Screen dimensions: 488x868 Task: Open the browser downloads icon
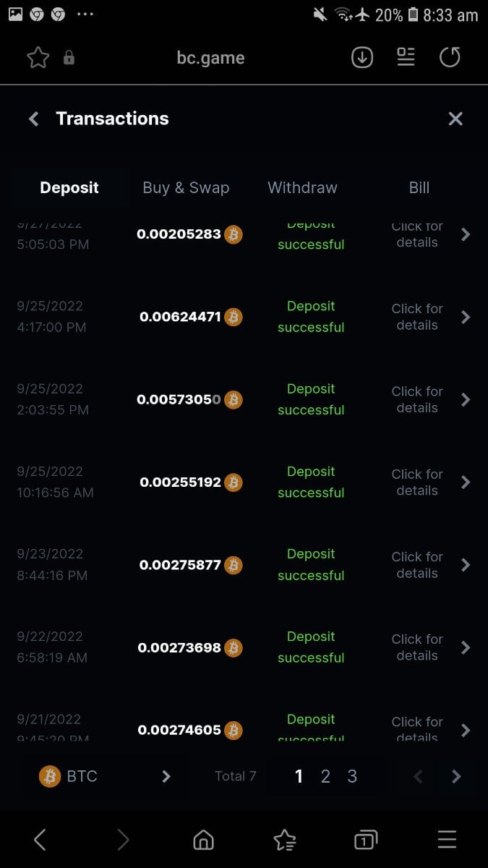coord(362,58)
